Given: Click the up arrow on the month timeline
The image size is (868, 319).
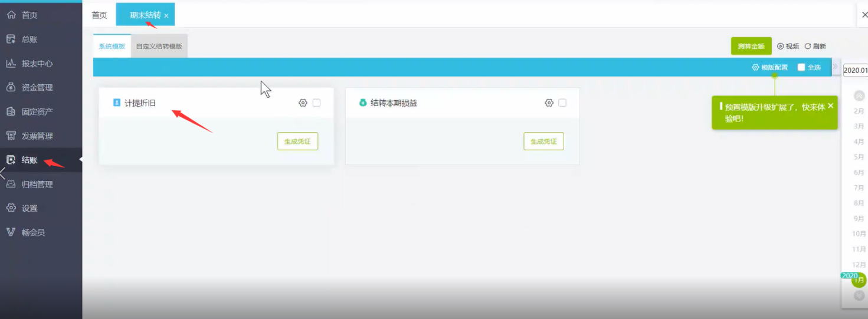Looking at the screenshot, I should [x=859, y=96].
